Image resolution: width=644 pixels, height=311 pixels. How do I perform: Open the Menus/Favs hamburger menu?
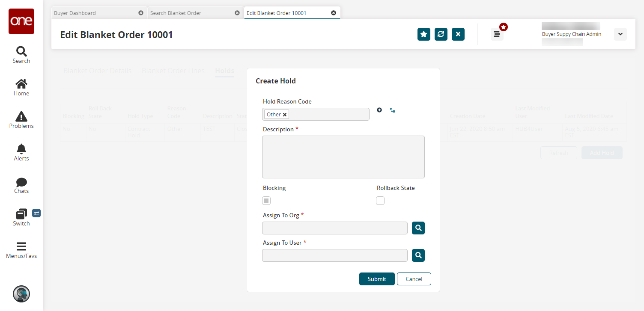[x=21, y=250]
